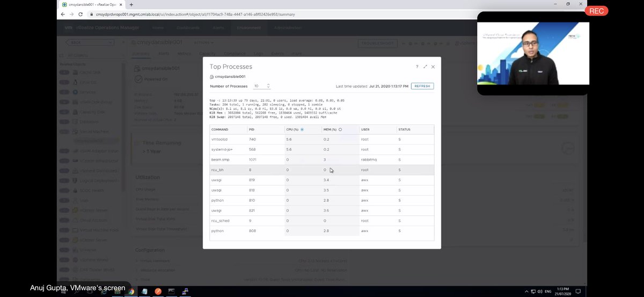Image resolution: width=644 pixels, height=297 pixels.
Task: Click the rabbitmq user cell
Action: 369,160
